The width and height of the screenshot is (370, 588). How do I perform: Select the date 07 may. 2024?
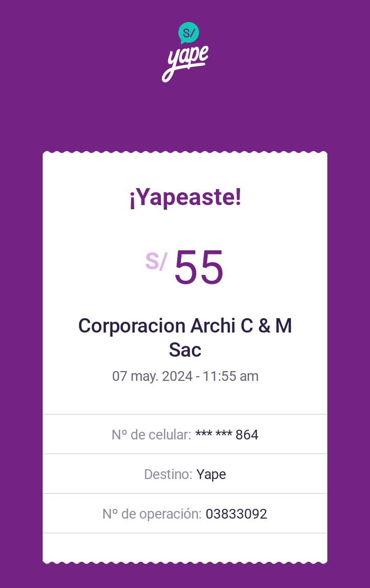pos(152,376)
